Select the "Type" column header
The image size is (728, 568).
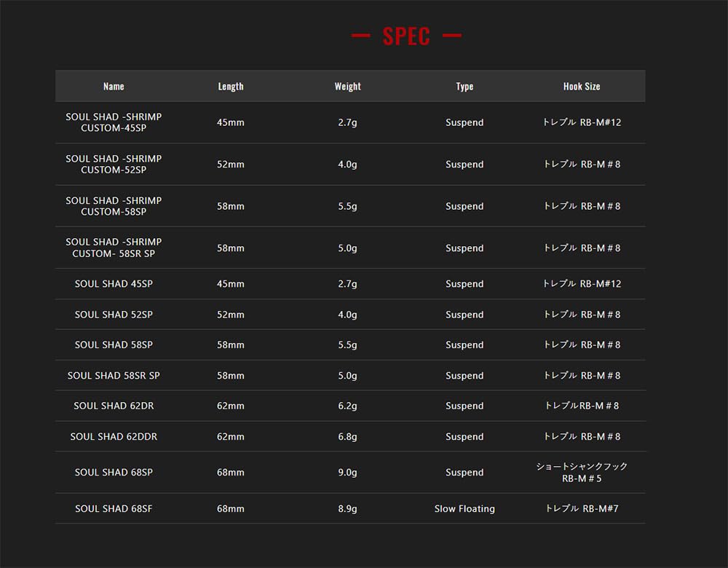tap(464, 87)
